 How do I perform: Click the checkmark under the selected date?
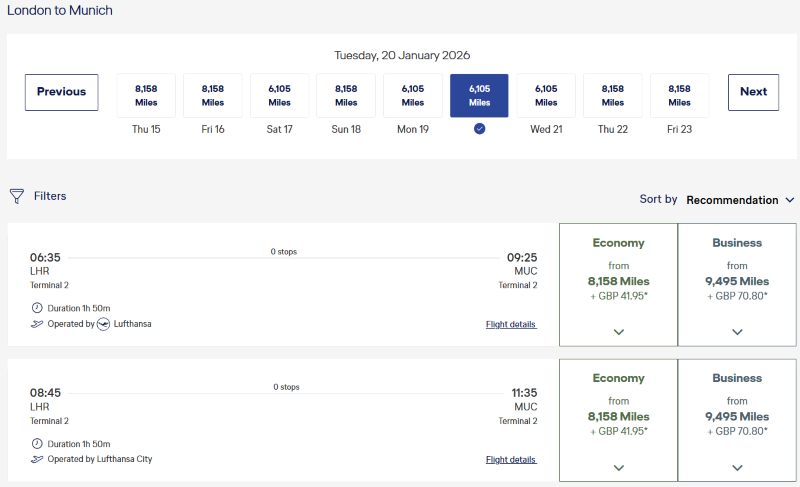point(479,129)
